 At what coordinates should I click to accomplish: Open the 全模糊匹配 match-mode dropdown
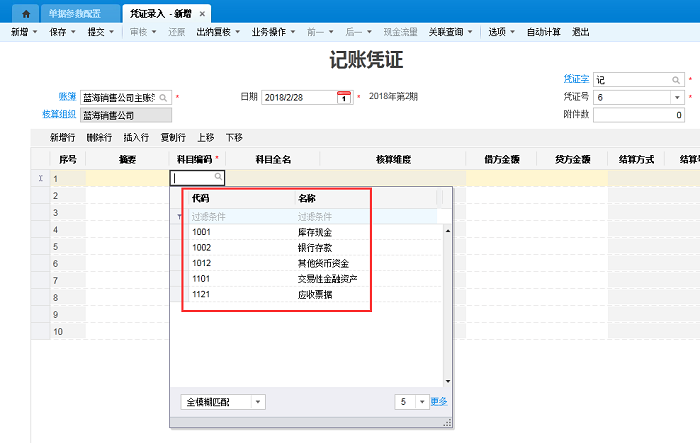(x=258, y=401)
